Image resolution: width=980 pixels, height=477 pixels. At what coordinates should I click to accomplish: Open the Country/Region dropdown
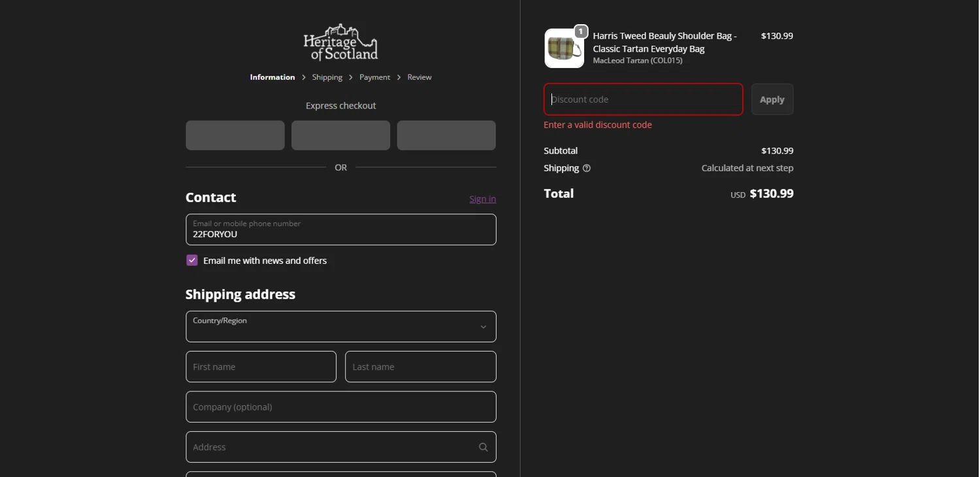pos(341,327)
